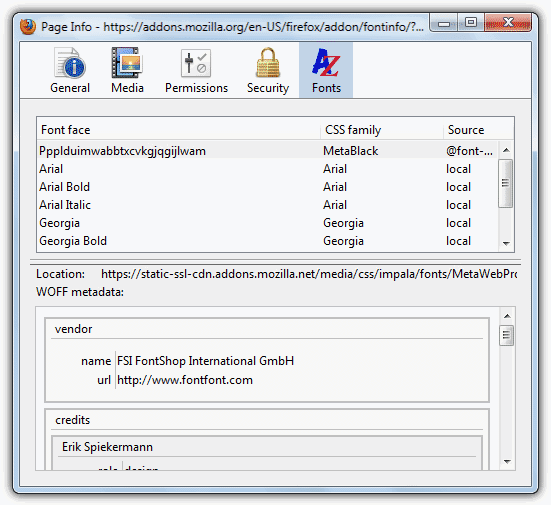
Task: Click the WOFF metadata label
Action: tap(80, 292)
